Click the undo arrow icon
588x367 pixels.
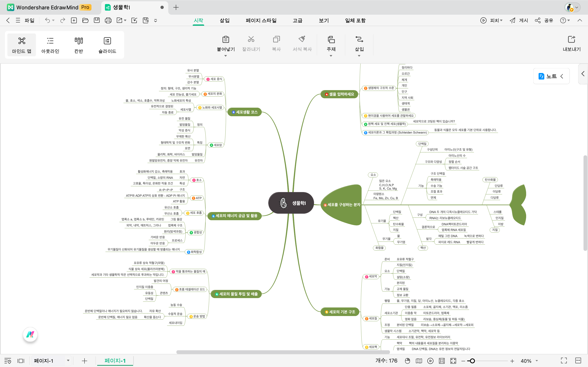pyautogui.click(x=47, y=20)
